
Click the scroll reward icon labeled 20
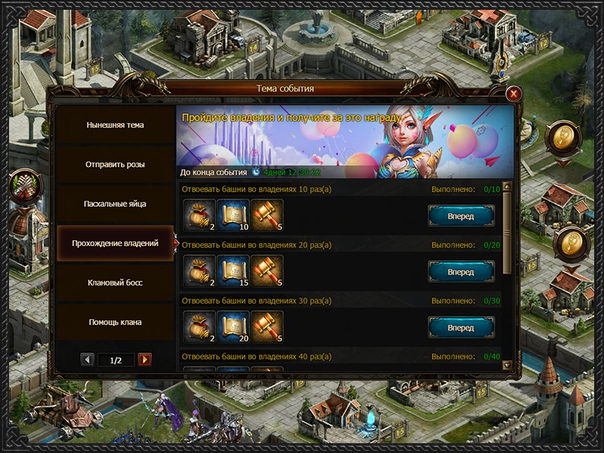[x=233, y=327]
